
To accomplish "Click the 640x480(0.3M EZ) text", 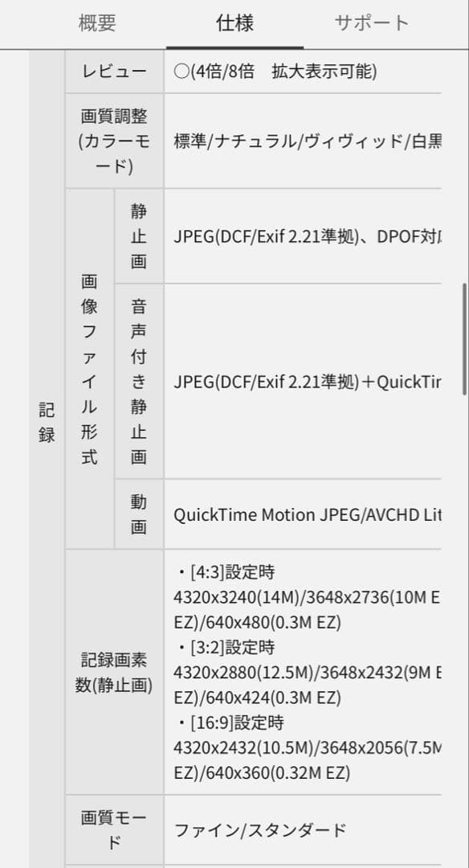I will [273, 623].
